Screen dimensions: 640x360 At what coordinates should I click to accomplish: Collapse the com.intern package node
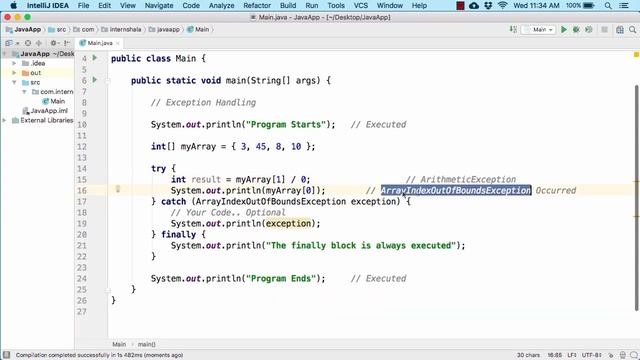(x=24, y=91)
